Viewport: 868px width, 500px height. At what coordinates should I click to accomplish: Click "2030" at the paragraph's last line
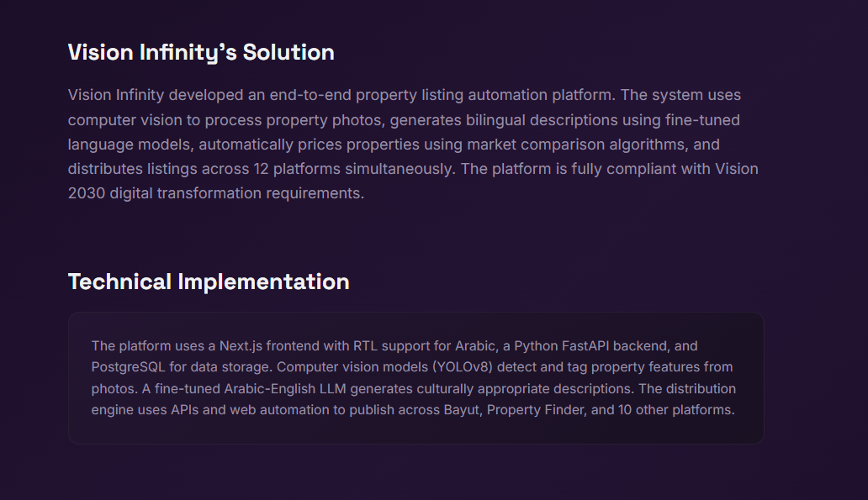[87, 193]
